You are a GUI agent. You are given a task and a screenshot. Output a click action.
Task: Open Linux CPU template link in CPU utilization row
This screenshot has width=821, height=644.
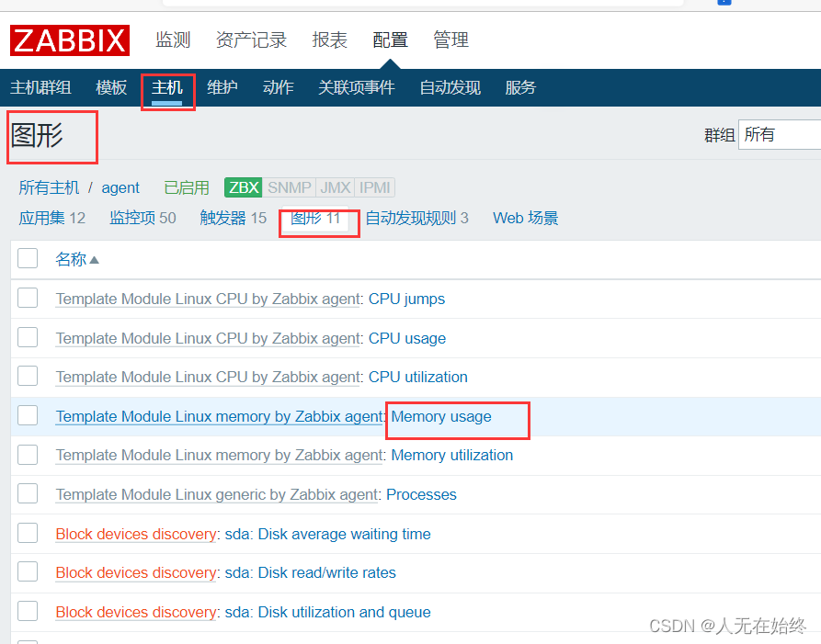209,377
